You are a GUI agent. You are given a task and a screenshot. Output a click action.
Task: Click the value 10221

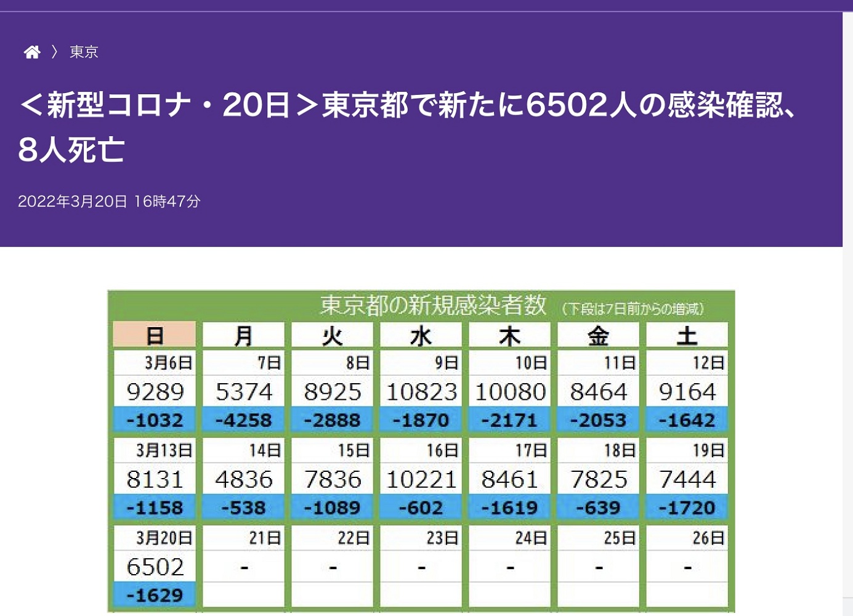[x=421, y=479]
